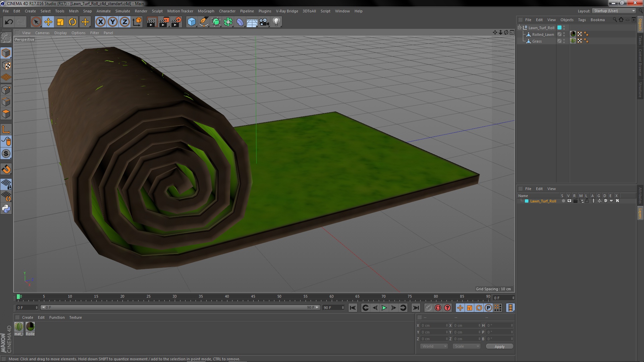Select the Live Selection tool
This screenshot has width=644, height=362.
click(x=36, y=22)
